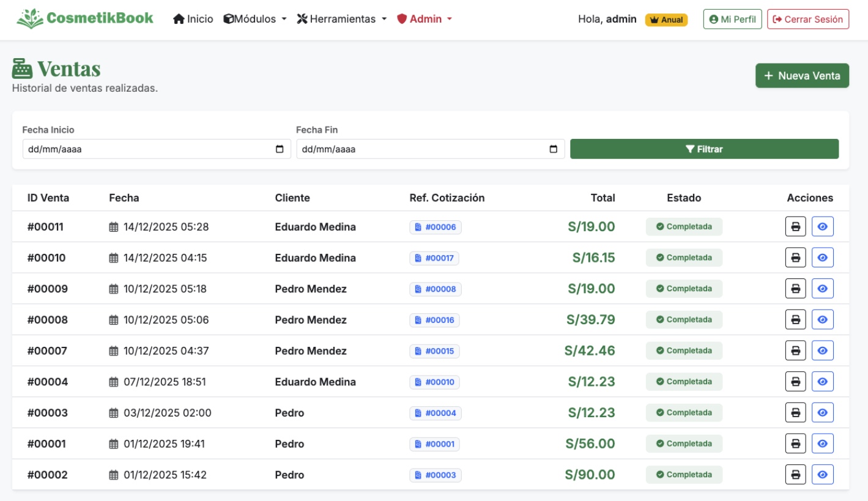This screenshot has height=501, width=868.
Task: Open Mi Perfil
Action: click(732, 19)
